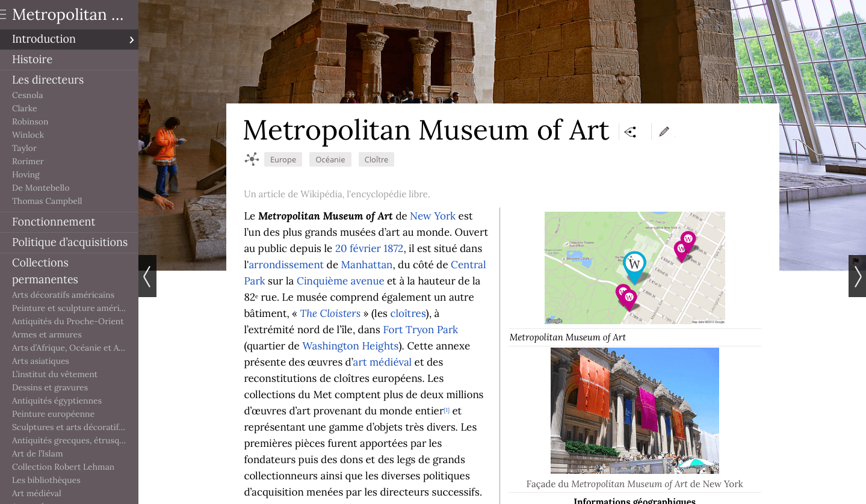
Task: Open Collection Robert Lehman subsection
Action: pyautogui.click(x=63, y=467)
